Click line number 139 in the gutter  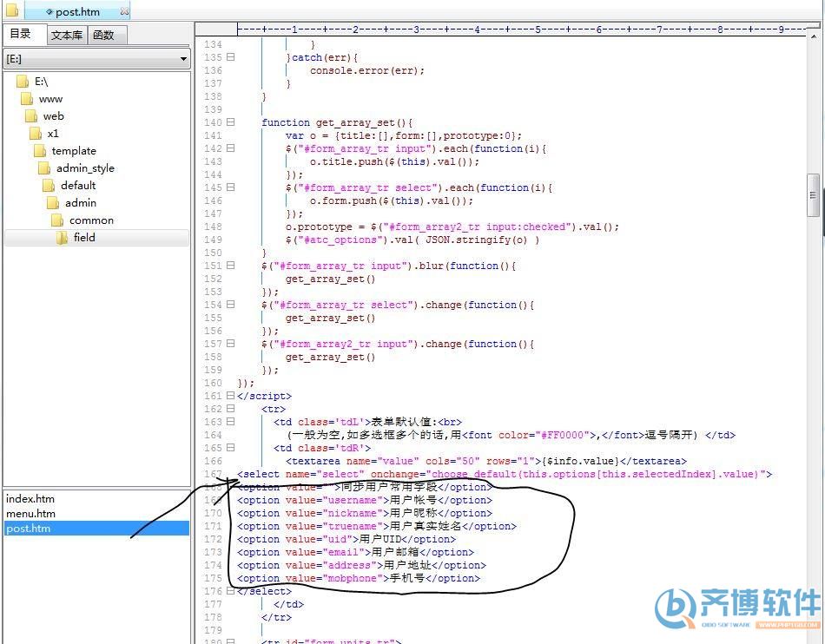(x=213, y=109)
